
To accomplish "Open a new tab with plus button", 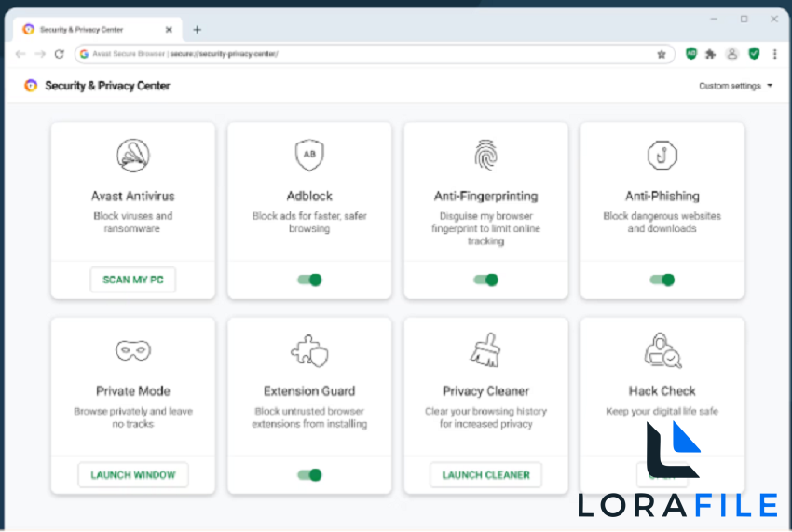I will coord(197,30).
